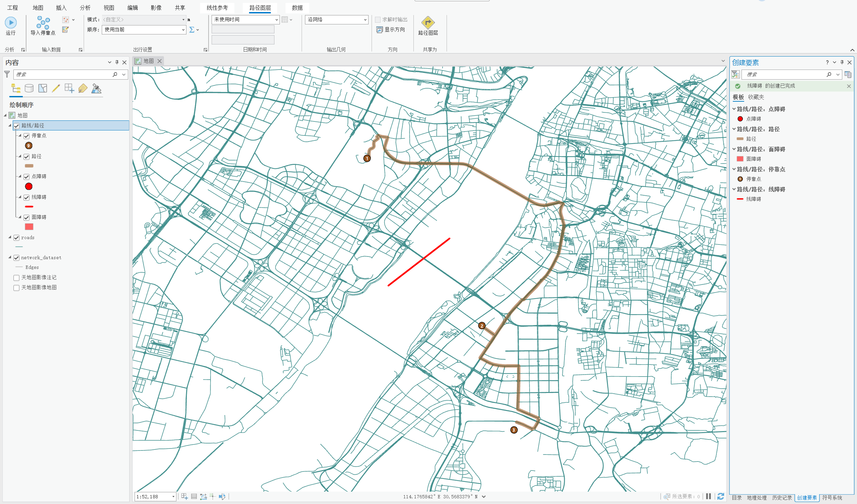The width and height of the screenshot is (857, 504).
Task: Run the route analysis
Action: click(10, 26)
